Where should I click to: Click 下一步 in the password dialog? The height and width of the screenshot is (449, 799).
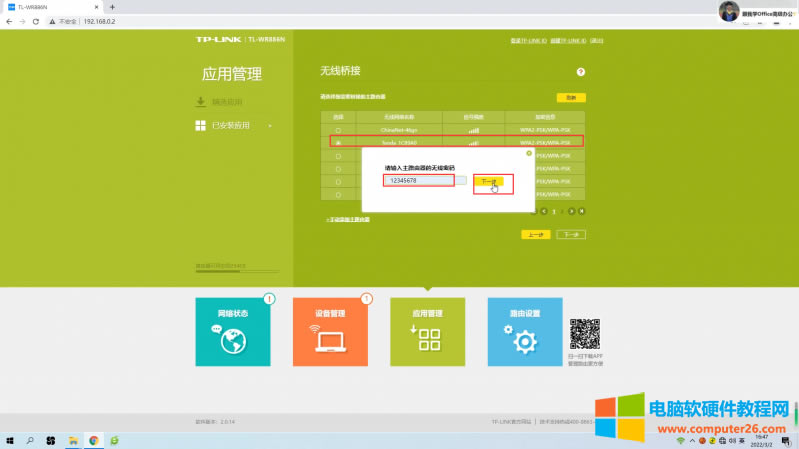[x=487, y=181]
